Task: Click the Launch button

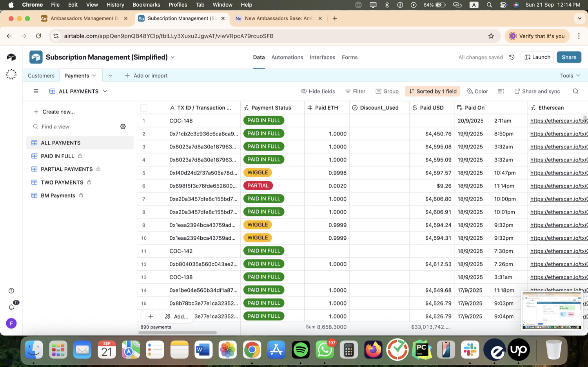Action: pyautogui.click(x=537, y=57)
